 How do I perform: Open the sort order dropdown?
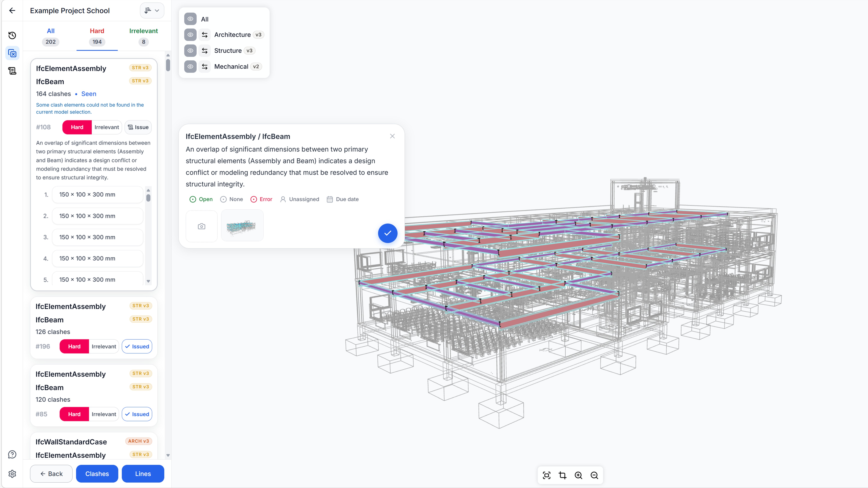coord(152,10)
